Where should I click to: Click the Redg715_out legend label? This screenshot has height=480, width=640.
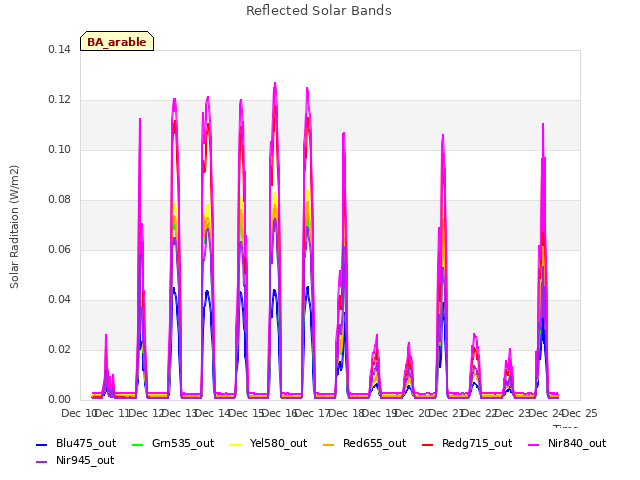(477, 443)
